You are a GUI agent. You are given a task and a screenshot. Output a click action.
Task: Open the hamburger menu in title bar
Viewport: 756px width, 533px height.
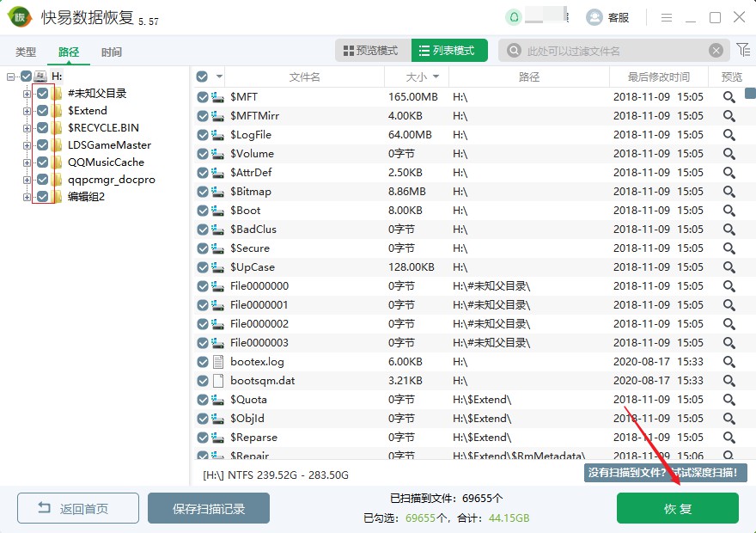[667, 17]
